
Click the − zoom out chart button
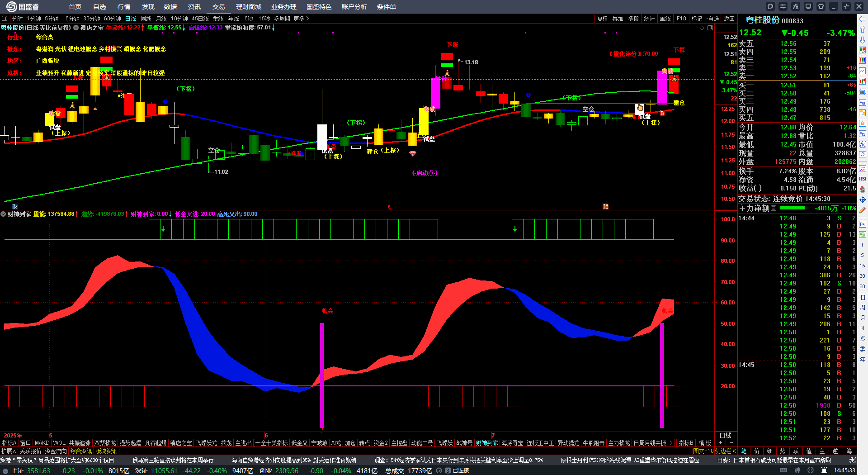731,443
